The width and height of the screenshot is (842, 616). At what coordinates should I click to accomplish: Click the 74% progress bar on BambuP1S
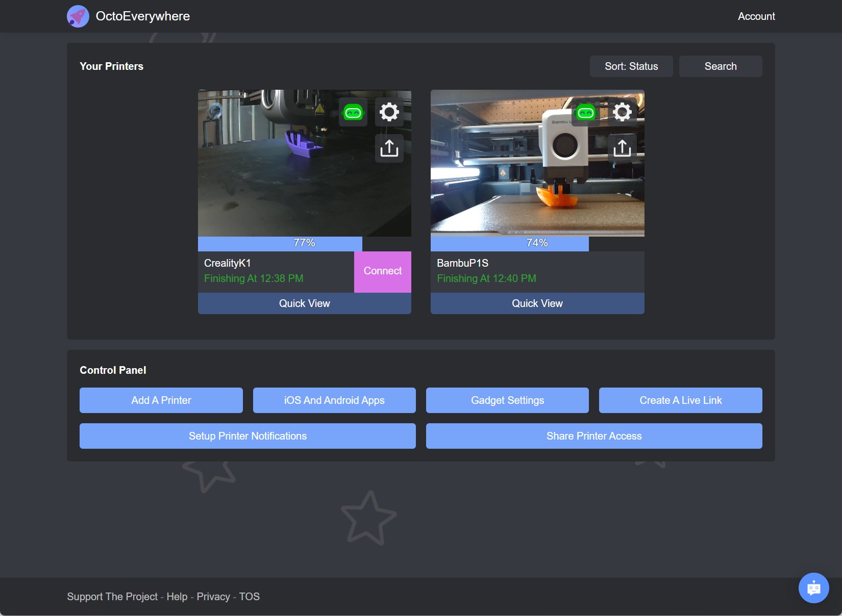[537, 243]
